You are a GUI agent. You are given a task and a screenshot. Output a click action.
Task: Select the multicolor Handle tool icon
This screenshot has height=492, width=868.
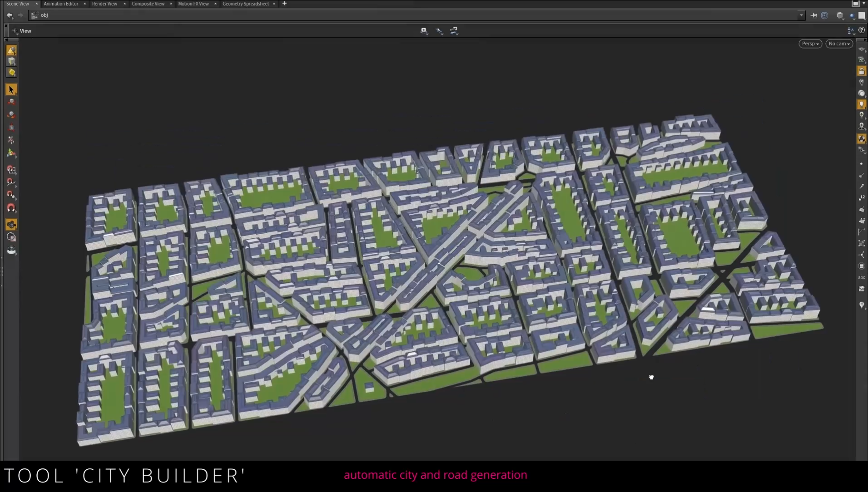click(11, 153)
